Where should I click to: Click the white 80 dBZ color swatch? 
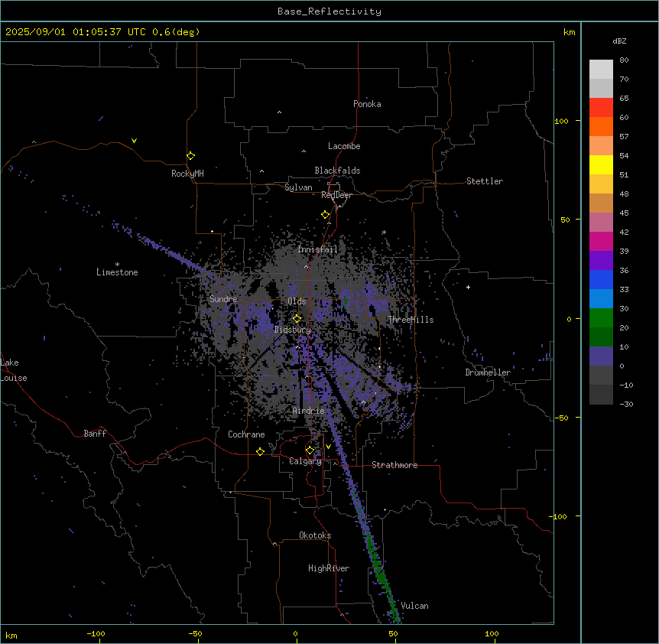point(601,70)
